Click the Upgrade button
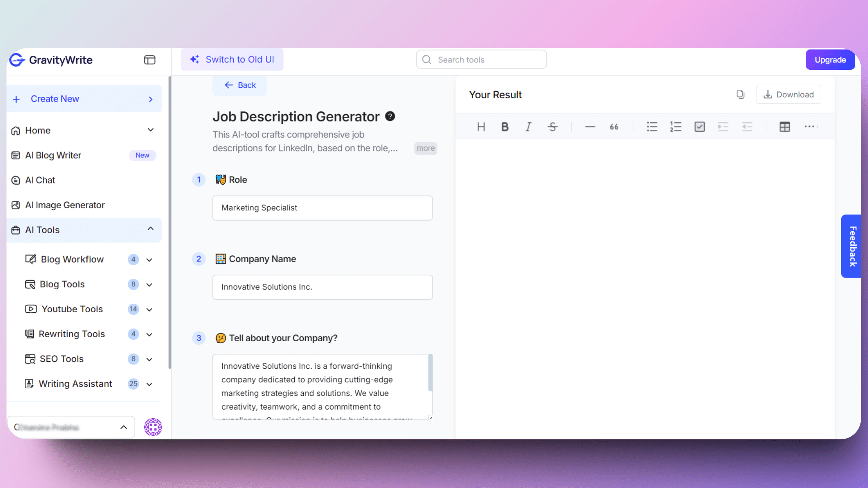Screen dimensions: 868x488 pyautogui.click(x=830, y=60)
